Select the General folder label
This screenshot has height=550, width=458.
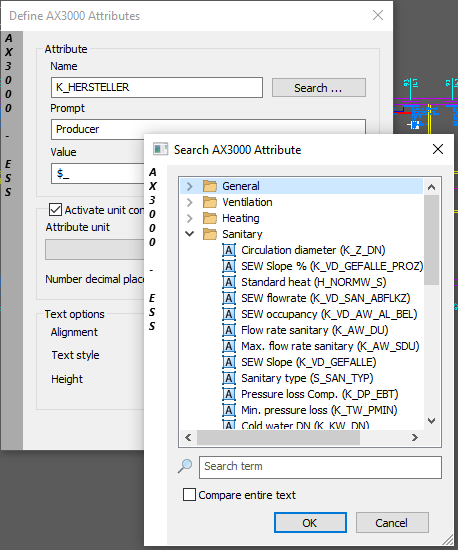click(x=241, y=186)
